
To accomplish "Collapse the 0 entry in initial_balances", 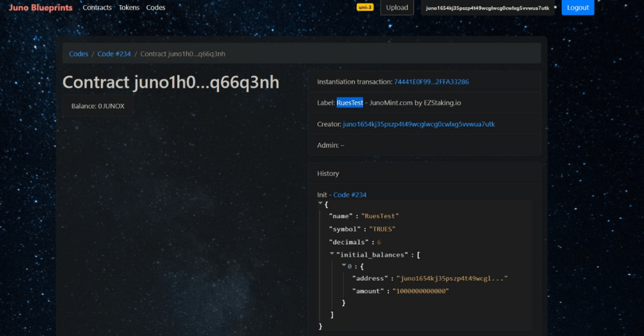I will [344, 266].
